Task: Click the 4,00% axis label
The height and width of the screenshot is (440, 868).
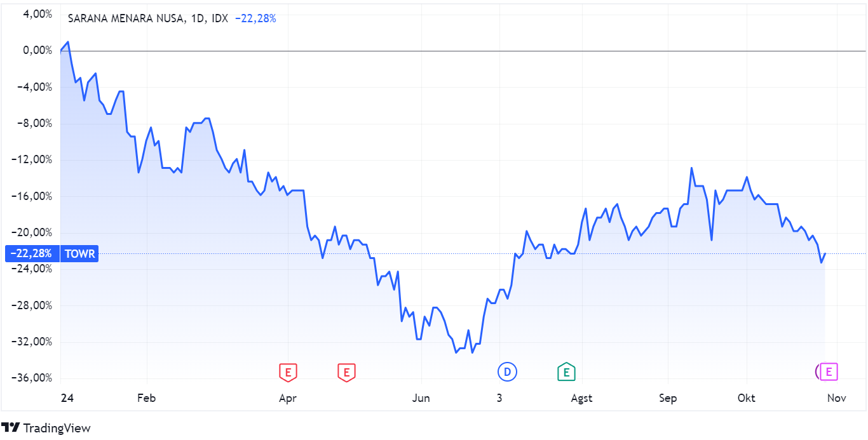Action: (x=37, y=13)
